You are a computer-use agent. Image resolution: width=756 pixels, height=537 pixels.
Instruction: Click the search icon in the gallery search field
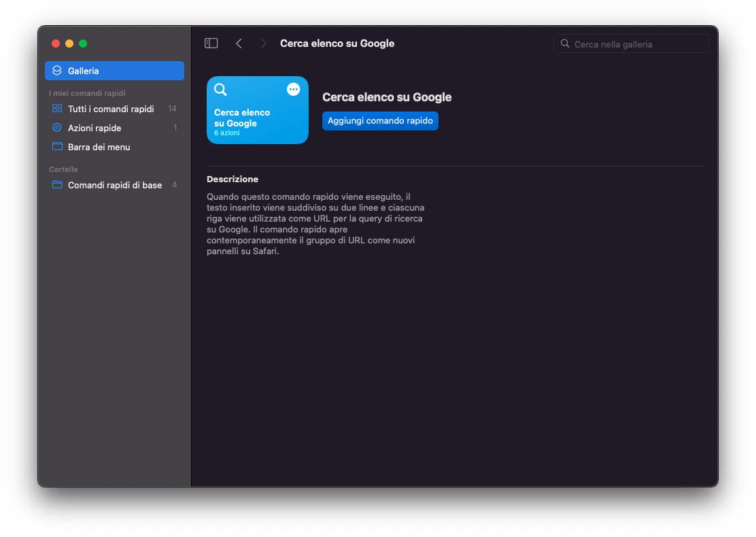click(564, 44)
